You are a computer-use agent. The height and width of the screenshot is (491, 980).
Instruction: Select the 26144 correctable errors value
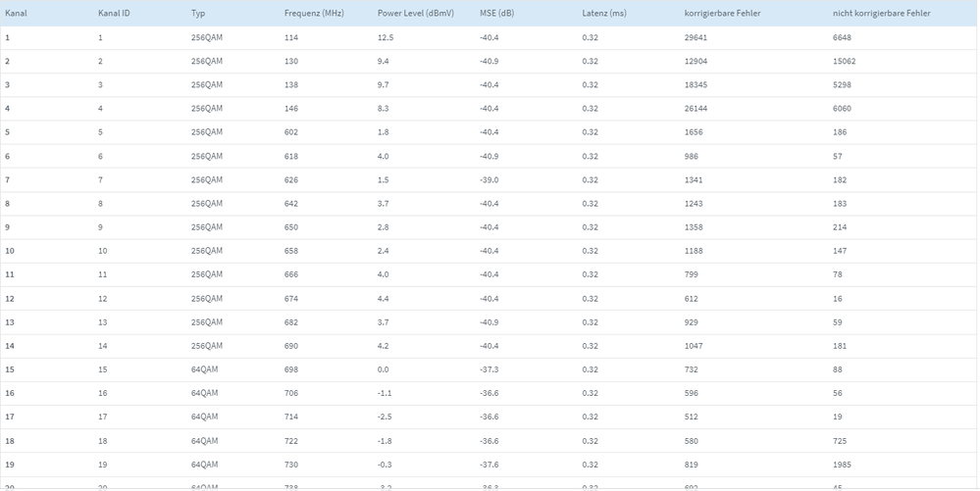696,109
